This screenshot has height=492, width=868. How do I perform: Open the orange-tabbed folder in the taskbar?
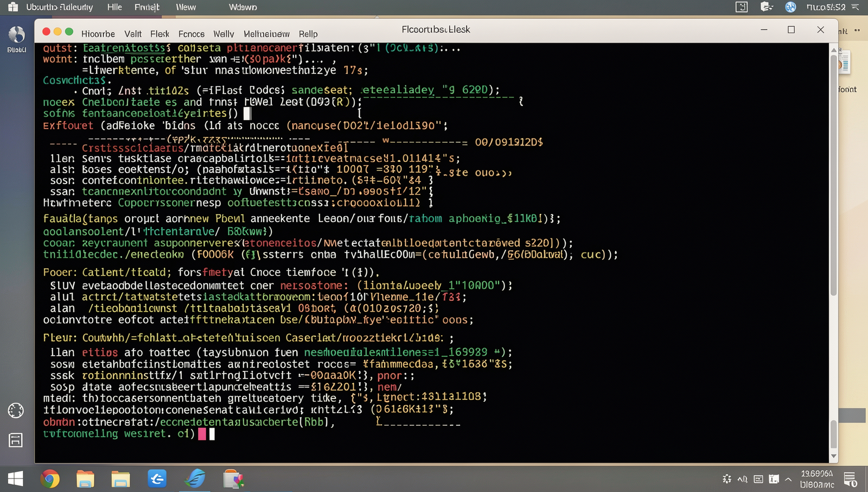[x=85, y=479]
